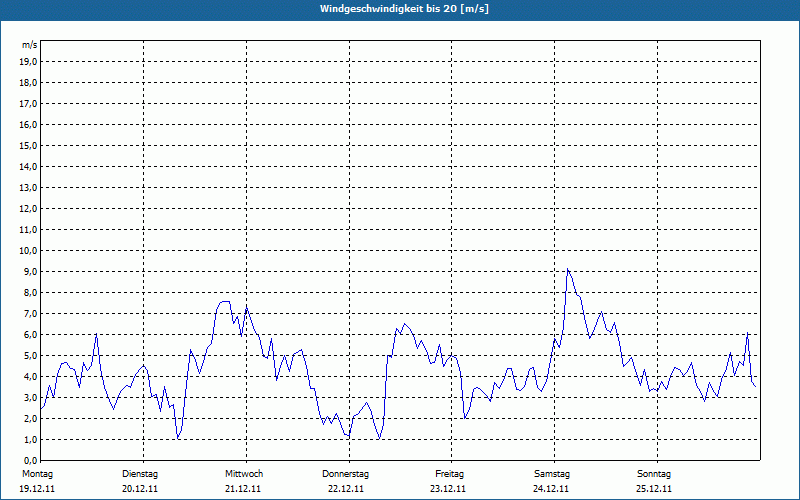Click the date 22.12.11

[x=346, y=489]
